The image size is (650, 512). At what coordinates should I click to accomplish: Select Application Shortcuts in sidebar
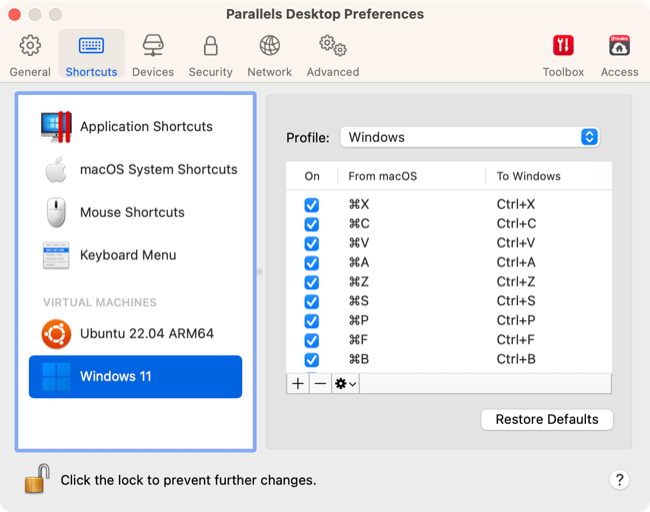point(136,126)
